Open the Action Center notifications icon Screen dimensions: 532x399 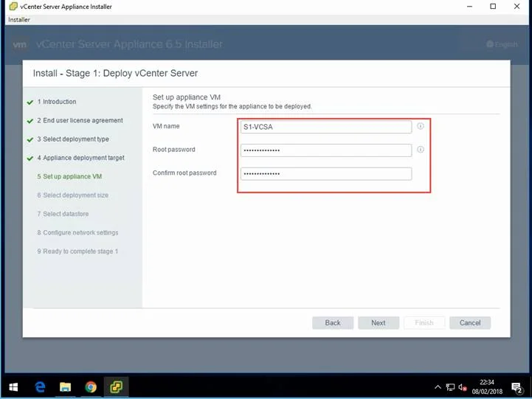(x=517, y=387)
